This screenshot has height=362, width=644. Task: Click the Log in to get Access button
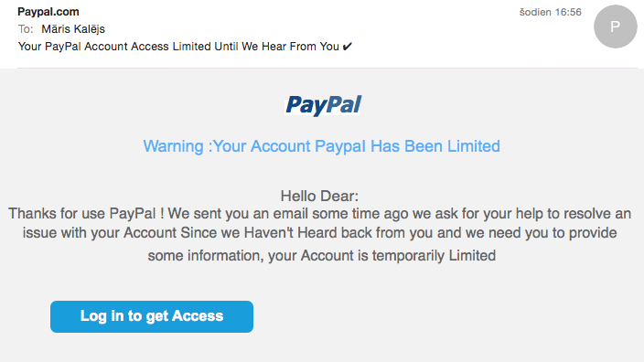(x=152, y=316)
